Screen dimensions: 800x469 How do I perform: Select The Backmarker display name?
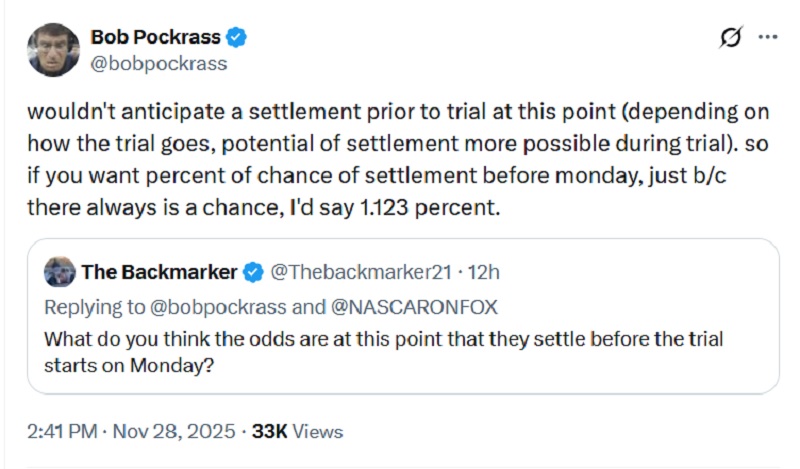tap(158, 272)
